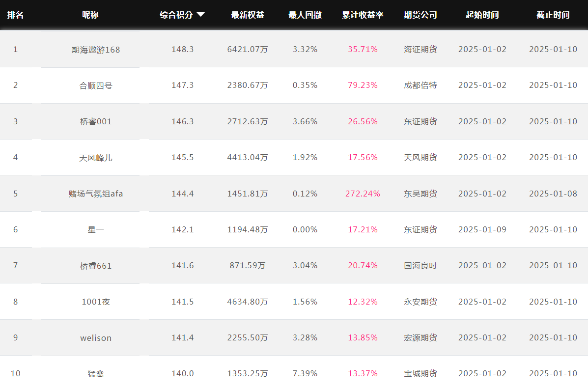Click the 综合积分 header text
588x391 pixels.
click(176, 15)
